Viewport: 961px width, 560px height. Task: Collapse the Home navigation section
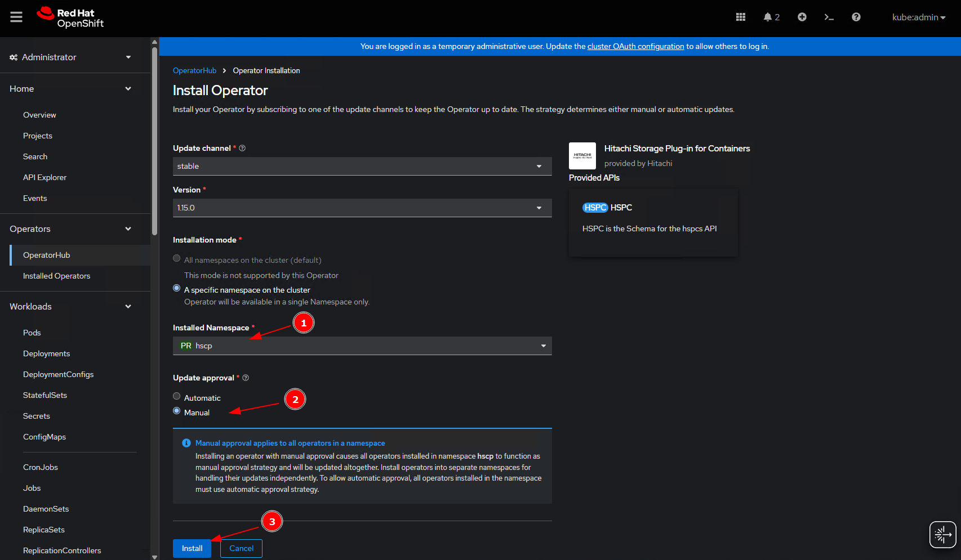click(x=75, y=89)
